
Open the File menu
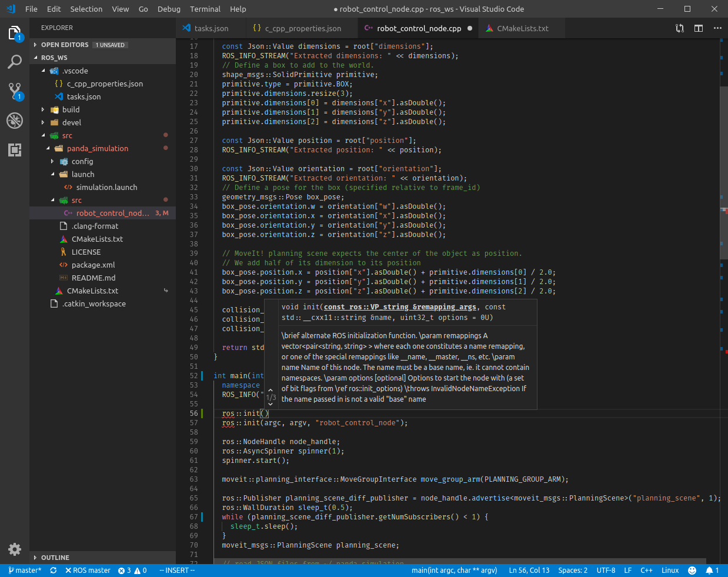(31, 9)
